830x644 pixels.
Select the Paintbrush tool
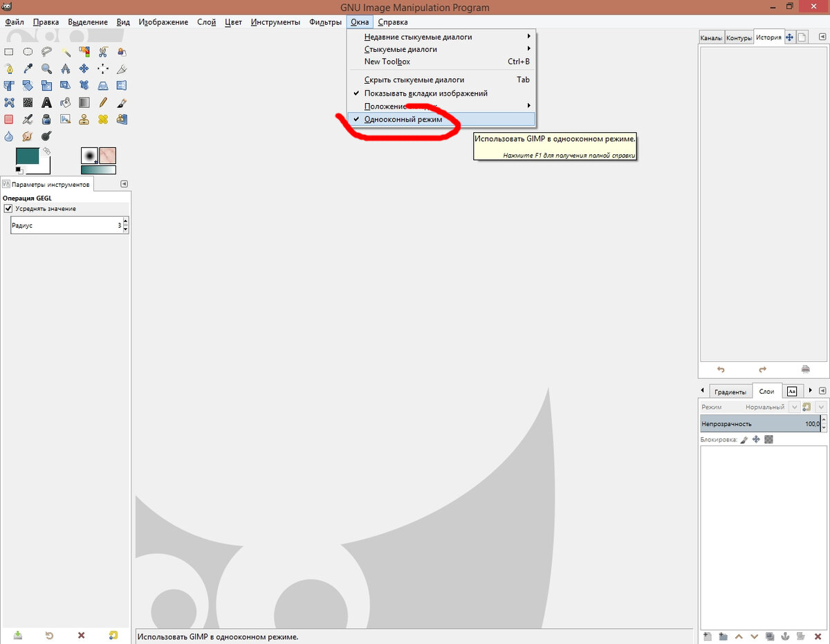tap(121, 102)
